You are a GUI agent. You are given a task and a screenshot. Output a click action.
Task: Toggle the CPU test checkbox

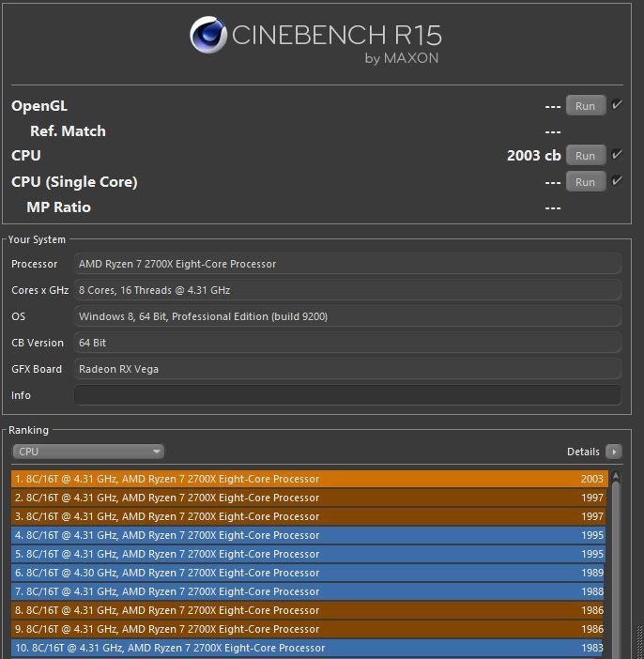click(617, 155)
